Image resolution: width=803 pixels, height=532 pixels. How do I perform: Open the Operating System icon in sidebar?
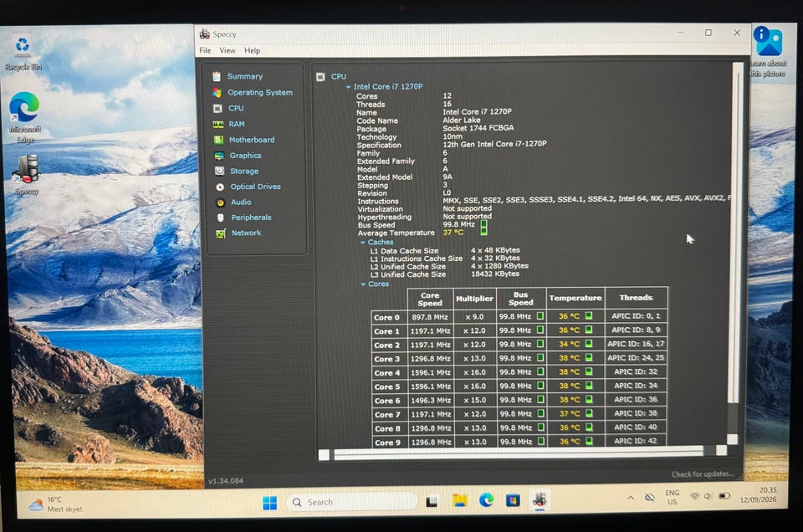pyautogui.click(x=217, y=93)
